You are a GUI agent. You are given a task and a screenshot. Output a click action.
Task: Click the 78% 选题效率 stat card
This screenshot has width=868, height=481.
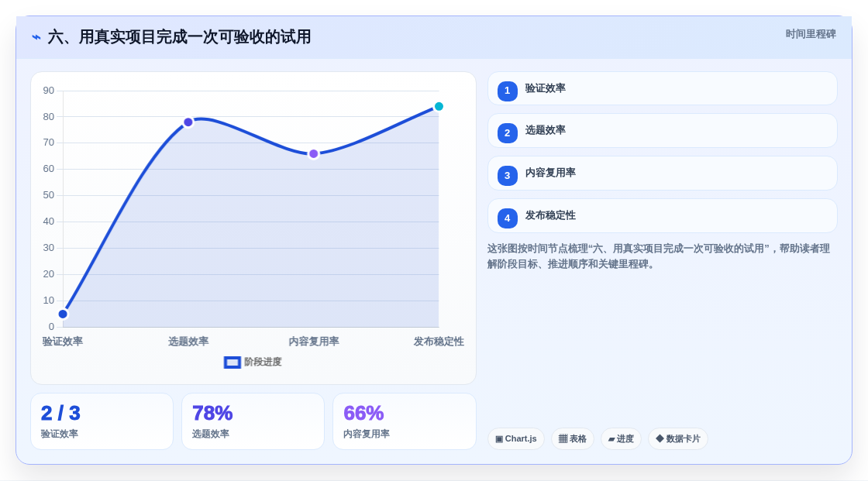click(x=253, y=421)
